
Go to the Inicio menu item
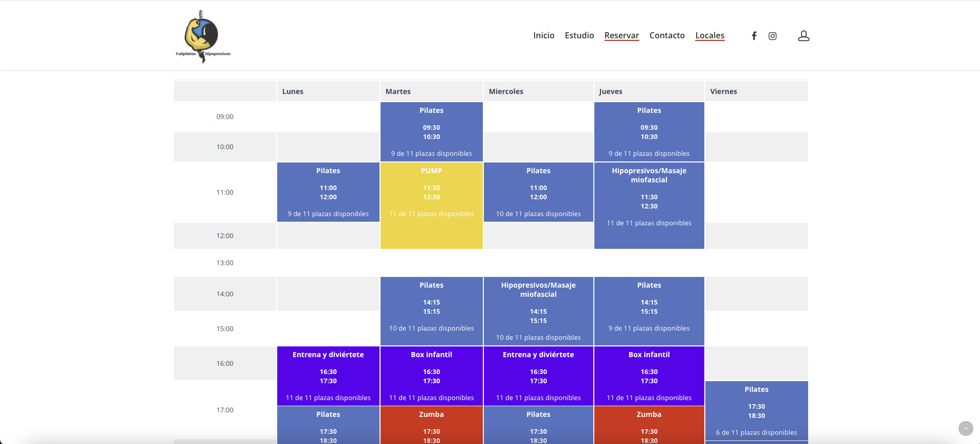click(543, 35)
